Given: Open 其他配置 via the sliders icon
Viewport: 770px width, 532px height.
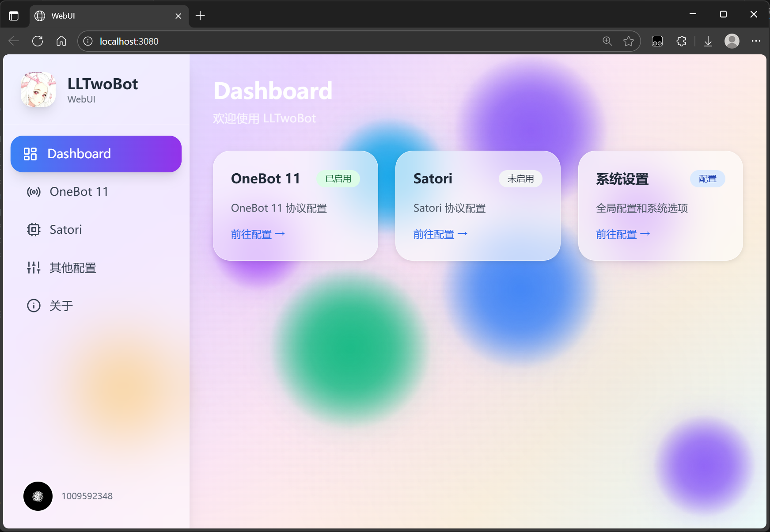Looking at the screenshot, I should point(34,267).
